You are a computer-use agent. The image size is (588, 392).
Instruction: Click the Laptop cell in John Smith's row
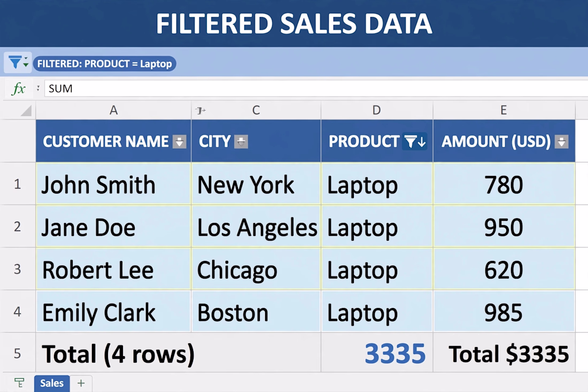click(x=377, y=184)
